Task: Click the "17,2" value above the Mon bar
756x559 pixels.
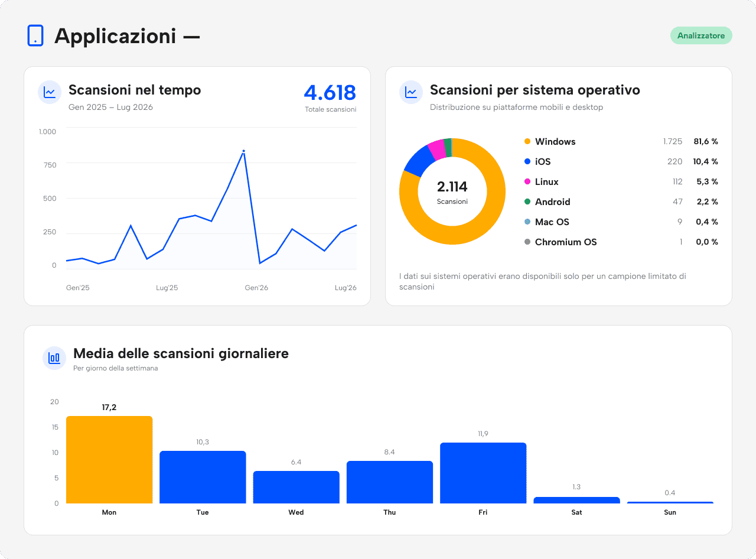Action: [x=109, y=407]
